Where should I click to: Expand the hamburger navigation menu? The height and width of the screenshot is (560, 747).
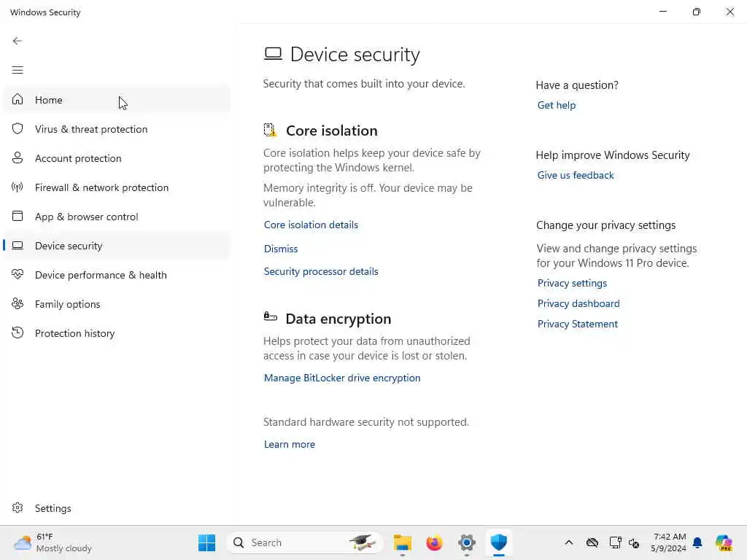tap(18, 70)
